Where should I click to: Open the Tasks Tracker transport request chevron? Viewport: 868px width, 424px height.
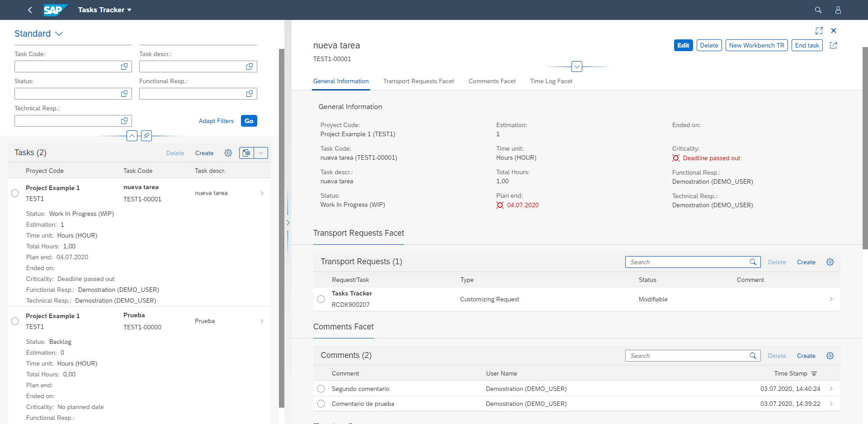pyautogui.click(x=831, y=299)
